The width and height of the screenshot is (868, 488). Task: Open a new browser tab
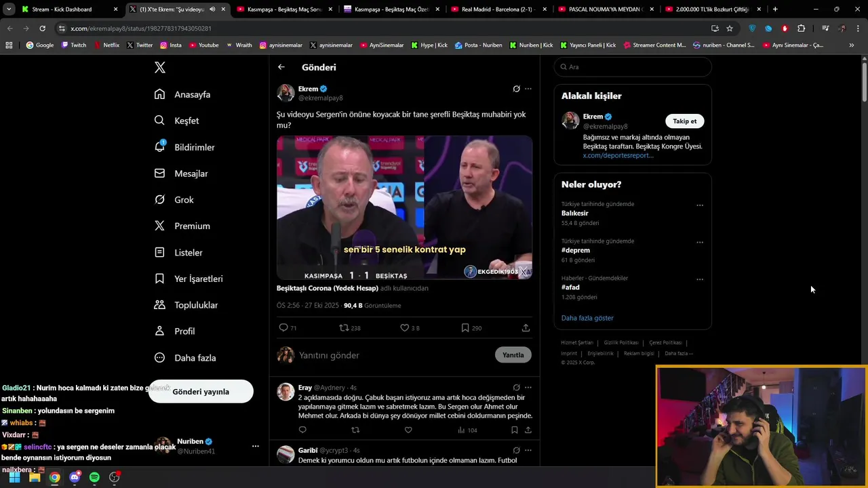tap(775, 9)
